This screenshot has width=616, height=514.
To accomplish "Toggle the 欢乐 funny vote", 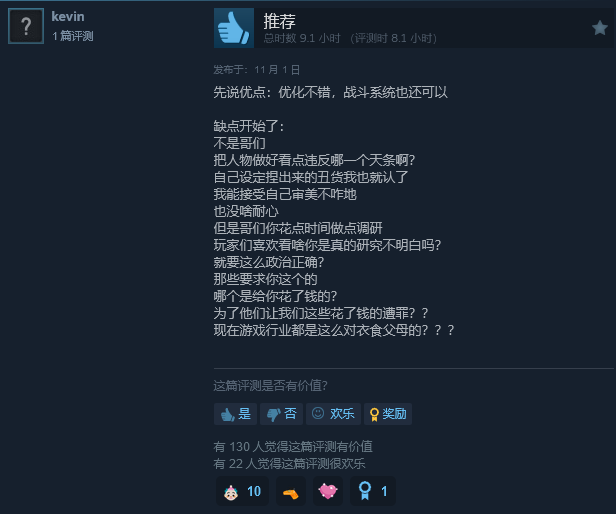I will 333,414.
